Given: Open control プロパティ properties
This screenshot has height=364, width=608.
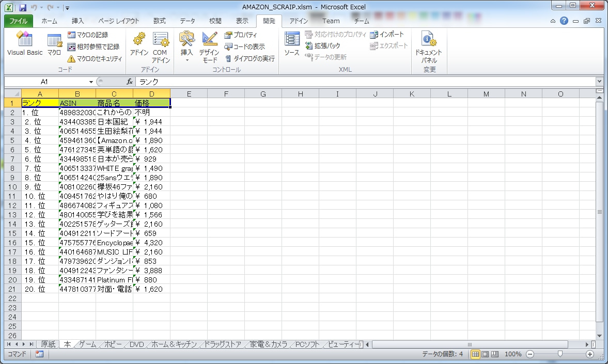Looking at the screenshot, I should point(240,35).
